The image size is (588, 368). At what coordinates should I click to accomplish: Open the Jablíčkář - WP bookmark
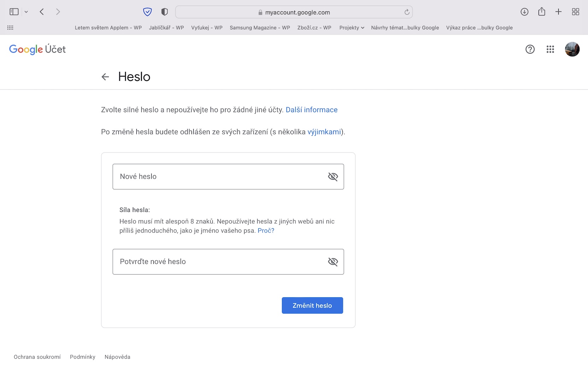tap(166, 28)
